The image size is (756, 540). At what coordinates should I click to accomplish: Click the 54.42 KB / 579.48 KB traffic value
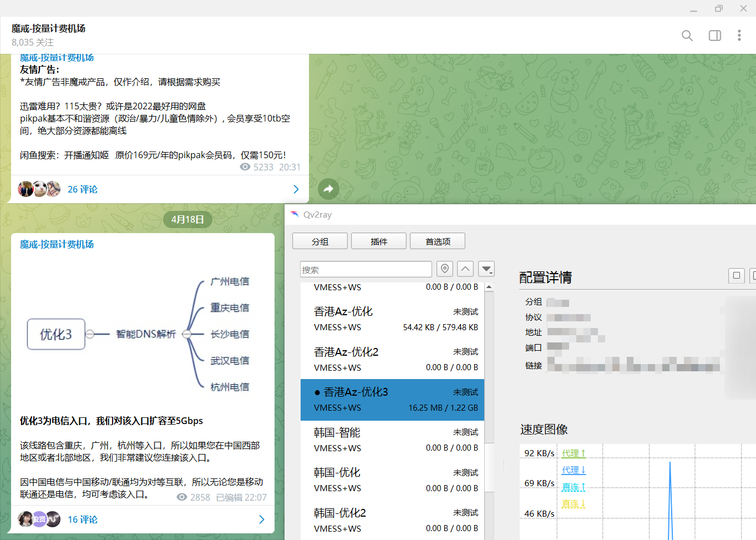440,327
